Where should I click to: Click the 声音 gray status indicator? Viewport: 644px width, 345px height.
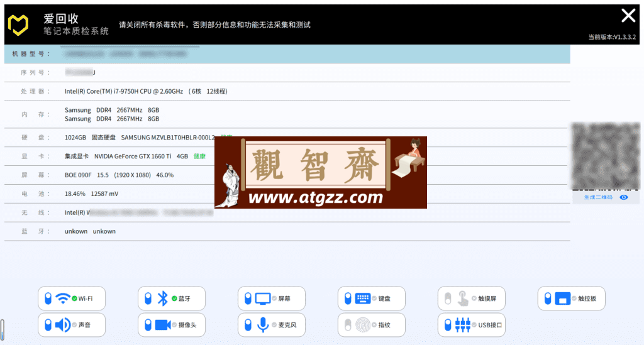(x=74, y=325)
